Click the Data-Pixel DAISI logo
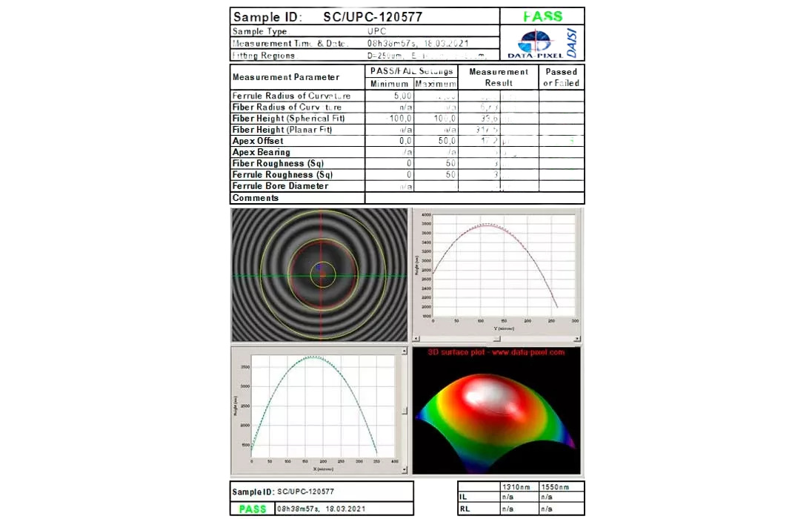The width and height of the screenshot is (812, 519). click(x=542, y=43)
